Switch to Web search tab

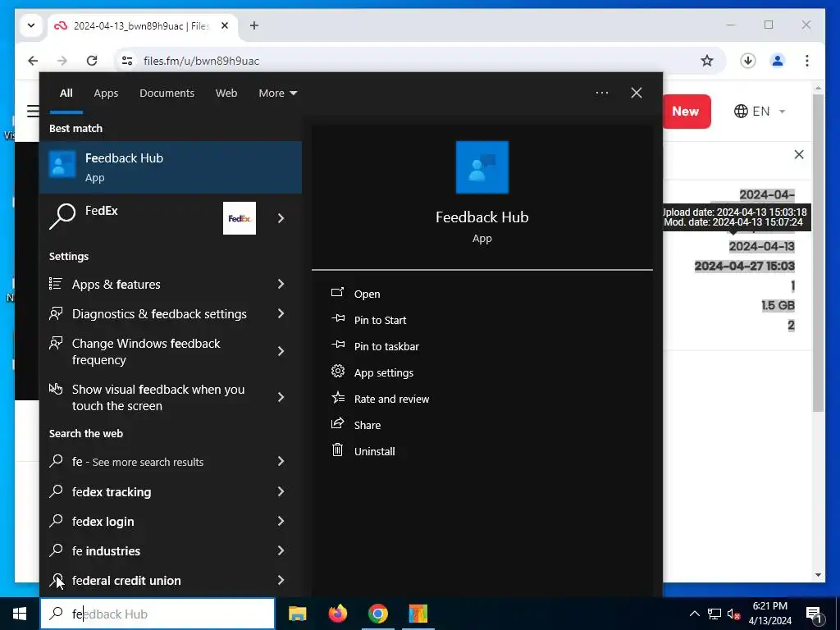(226, 93)
